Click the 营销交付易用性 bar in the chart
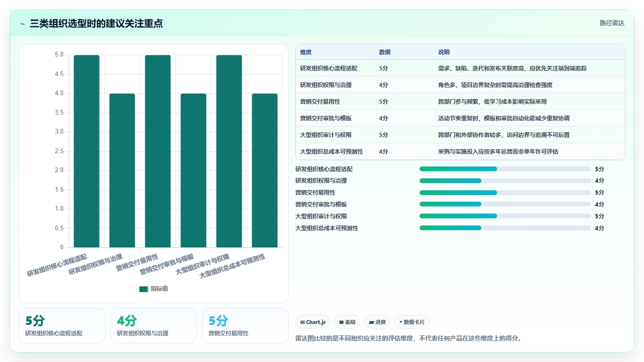Screen dimensions: 644x362 click(158, 151)
